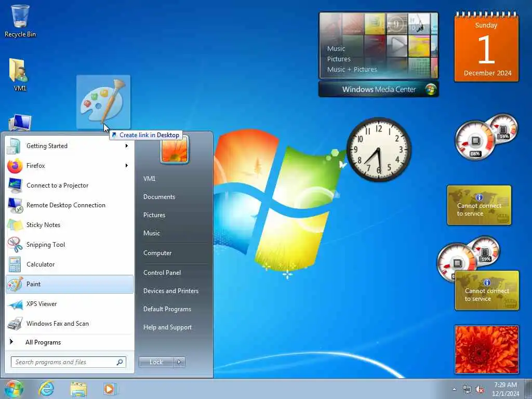Screen dimensions: 532x399
Task: Open Pictures from the Start menu
Action: [154, 215]
